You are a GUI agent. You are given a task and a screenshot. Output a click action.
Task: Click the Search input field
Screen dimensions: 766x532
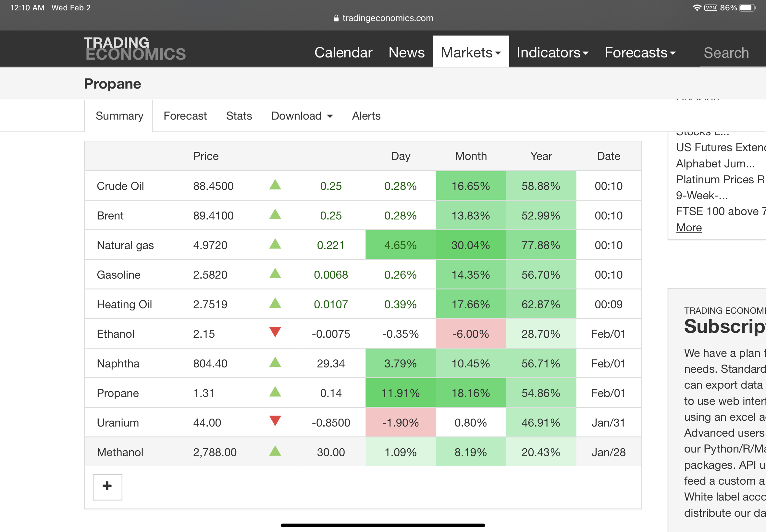(x=732, y=52)
